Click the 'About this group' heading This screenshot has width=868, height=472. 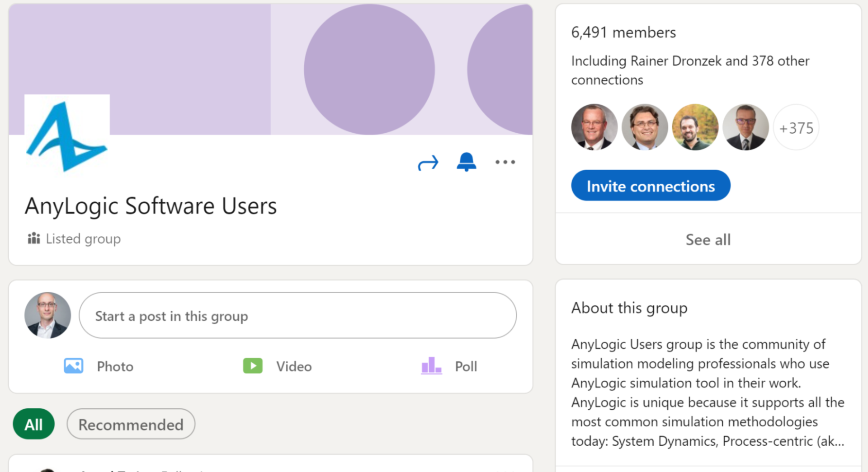coord(629,308)
